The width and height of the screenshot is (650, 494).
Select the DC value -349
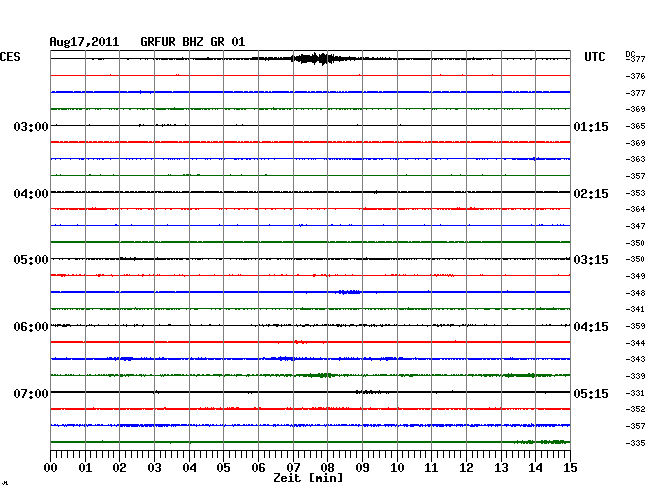point(635,276)
